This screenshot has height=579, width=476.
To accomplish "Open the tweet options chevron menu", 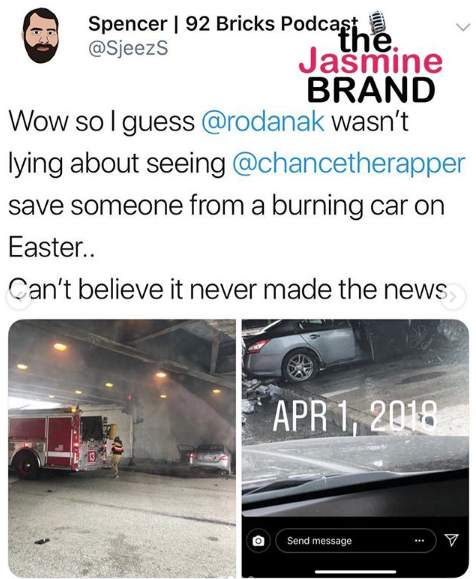I will point(462,27).
